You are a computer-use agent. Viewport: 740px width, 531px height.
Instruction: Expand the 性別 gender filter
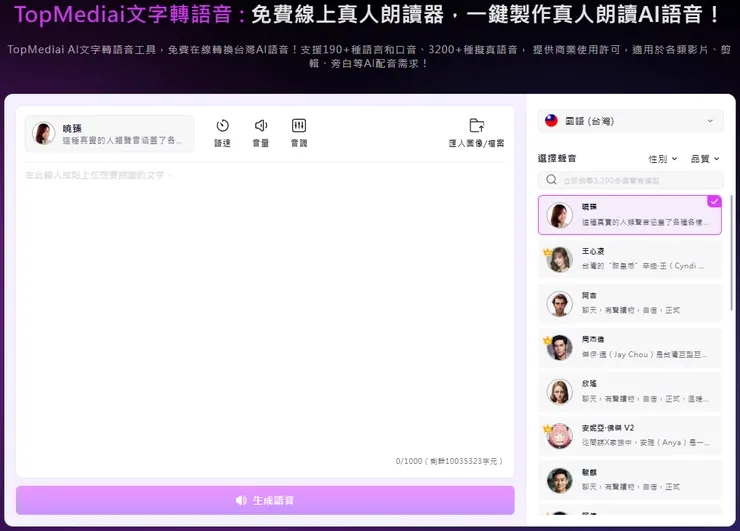tap(663, 159)
